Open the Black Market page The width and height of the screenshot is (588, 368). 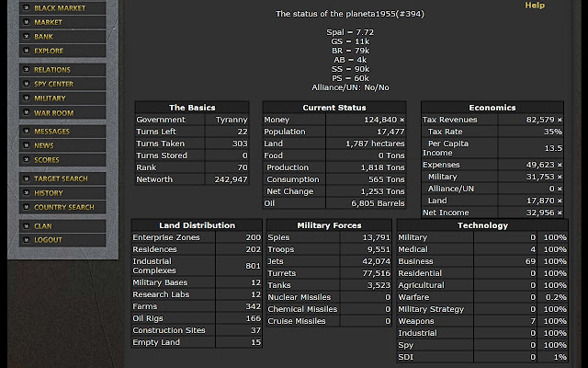click(62, 8)
